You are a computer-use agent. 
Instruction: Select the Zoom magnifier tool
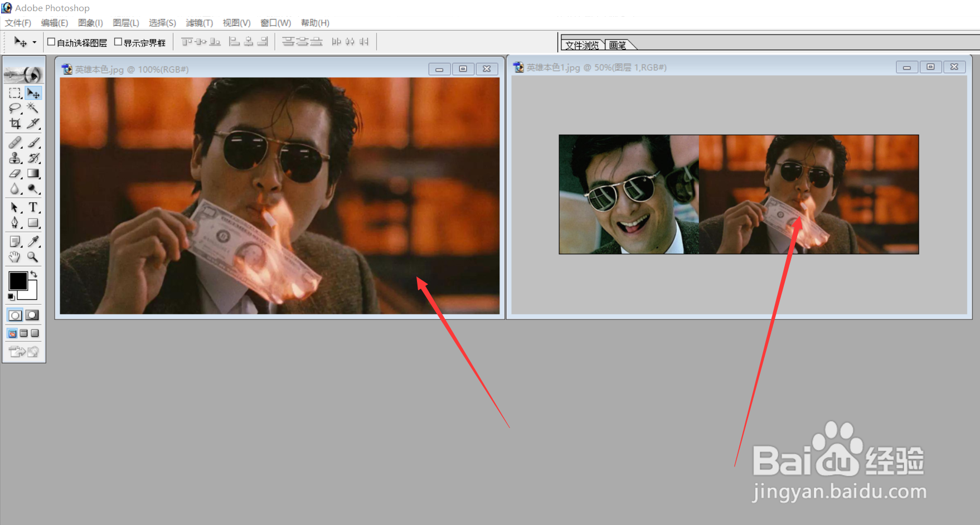click(33, 257)
